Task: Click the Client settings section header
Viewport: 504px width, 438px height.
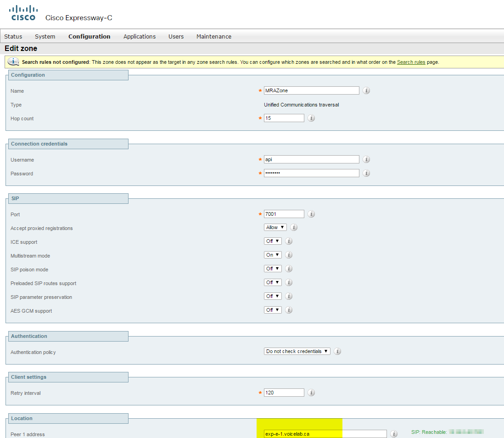Action: point(68,377)
